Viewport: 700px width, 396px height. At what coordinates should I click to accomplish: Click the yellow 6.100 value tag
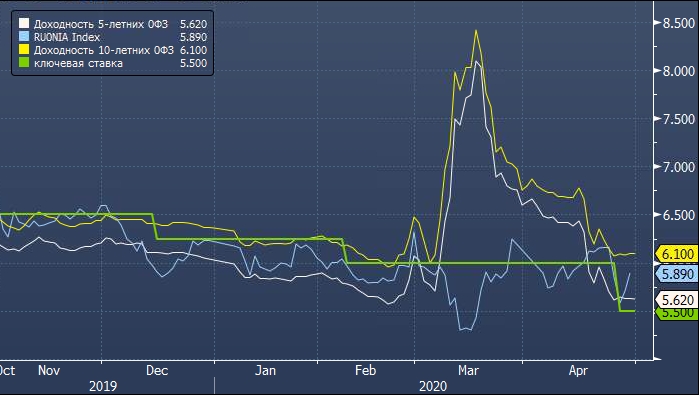click(677, 254)
